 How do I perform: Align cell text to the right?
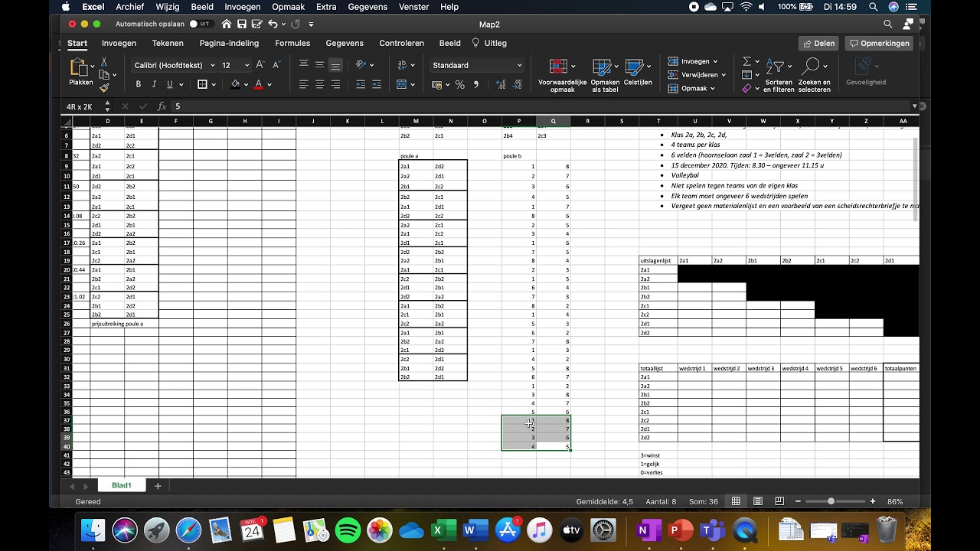[x=335, y=84]
